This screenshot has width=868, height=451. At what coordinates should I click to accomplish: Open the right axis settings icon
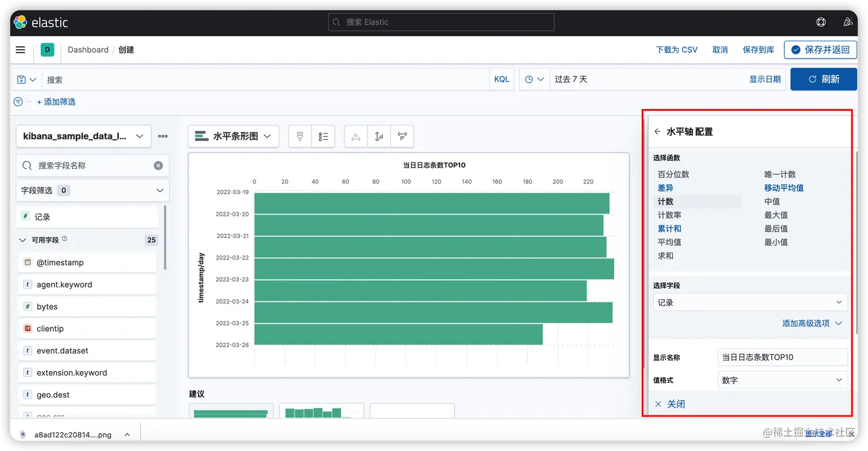point(402,137)
